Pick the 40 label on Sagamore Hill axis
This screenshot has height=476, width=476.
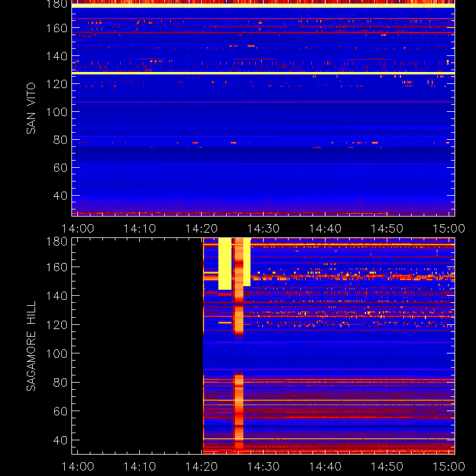tap(60, 440)
